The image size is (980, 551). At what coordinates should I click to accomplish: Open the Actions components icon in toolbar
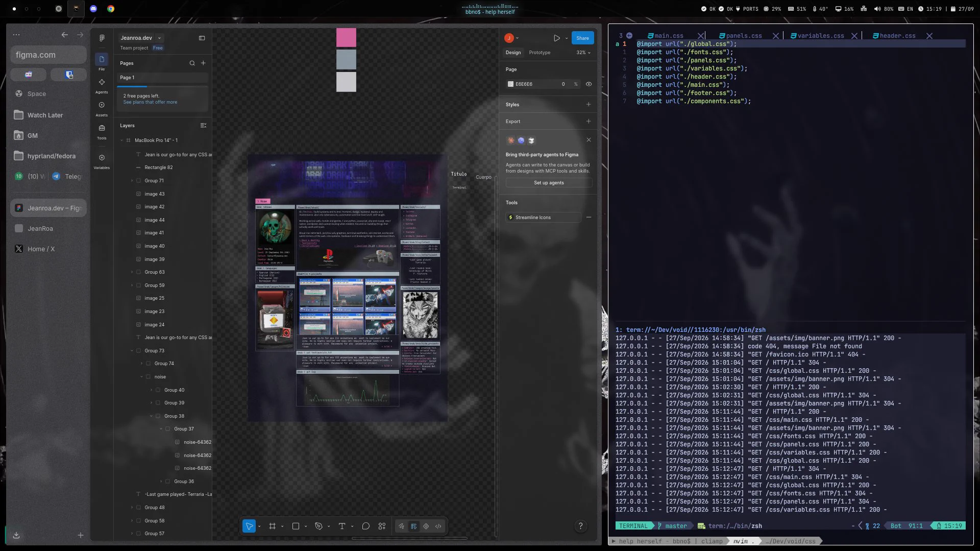(382, 526)
